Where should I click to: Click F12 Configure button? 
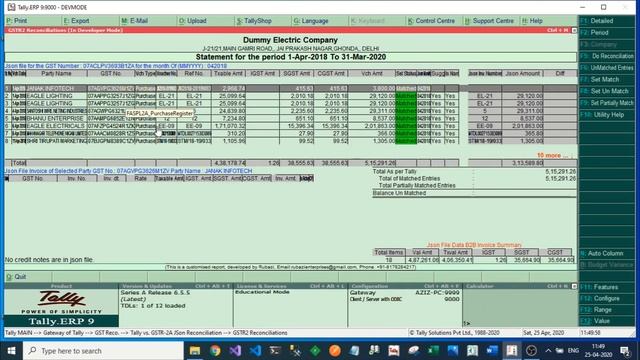(x=607, y=299)
